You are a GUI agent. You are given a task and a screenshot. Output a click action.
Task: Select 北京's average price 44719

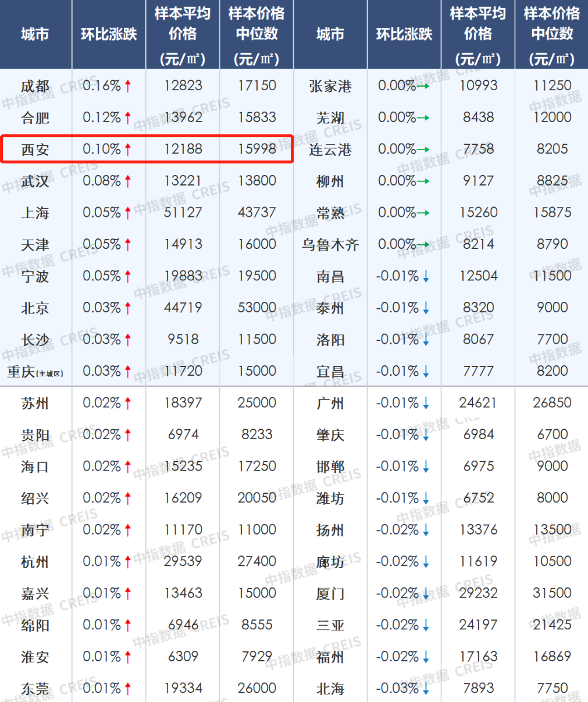tap(183, 308)
